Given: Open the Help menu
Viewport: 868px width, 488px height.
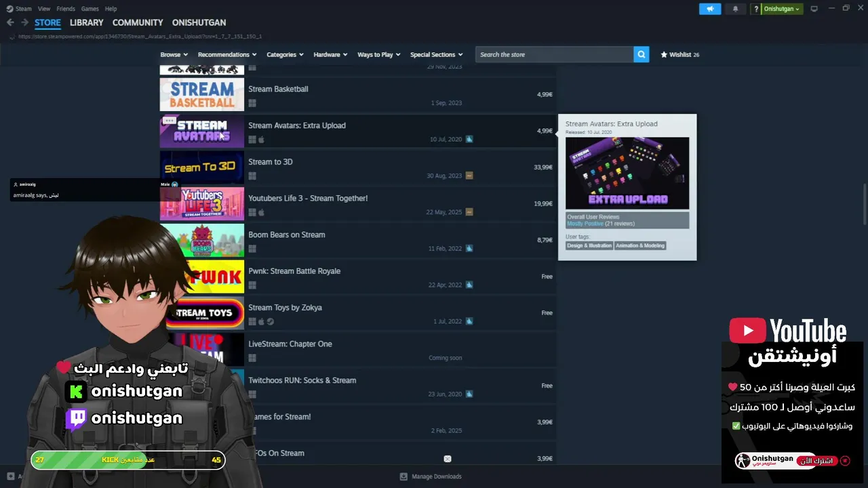Looking at the screenshot, I should coord(111,9).
